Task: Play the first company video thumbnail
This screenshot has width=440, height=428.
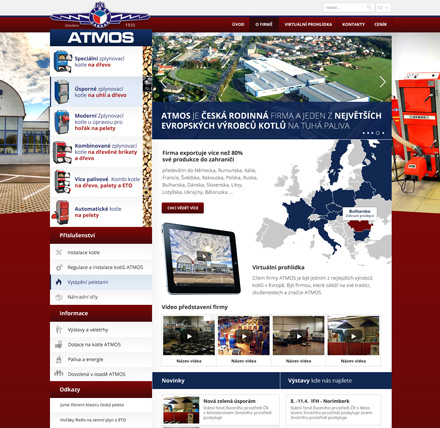Action: pyautogui.click(x=189, y=336)
